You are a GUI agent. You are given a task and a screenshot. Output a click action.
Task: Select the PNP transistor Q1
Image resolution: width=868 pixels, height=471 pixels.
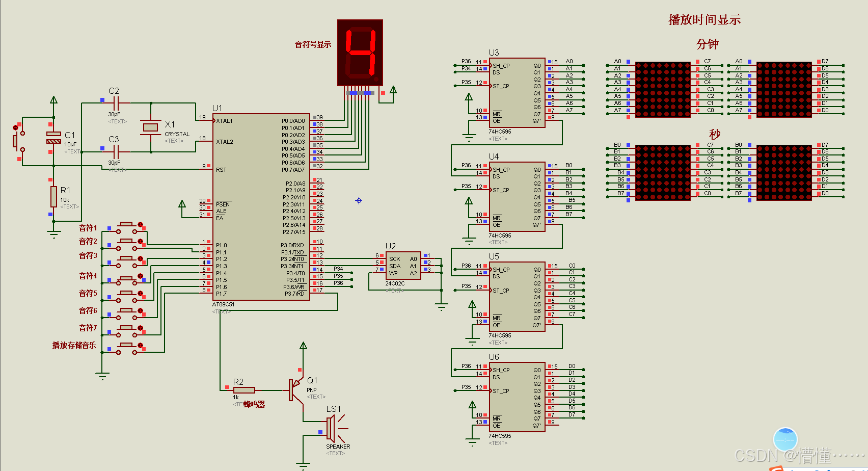pos(295,389)
